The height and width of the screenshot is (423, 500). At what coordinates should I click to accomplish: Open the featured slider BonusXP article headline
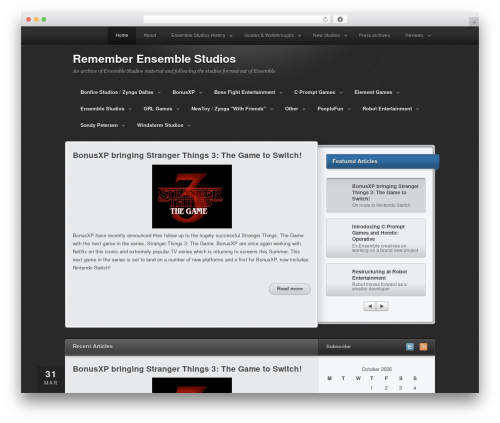pos(187,155)
